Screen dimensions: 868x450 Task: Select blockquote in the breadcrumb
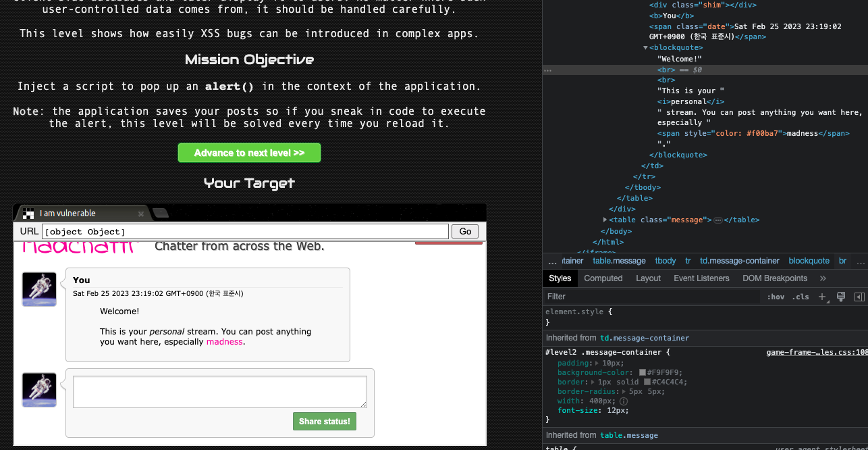click(809, 261)
